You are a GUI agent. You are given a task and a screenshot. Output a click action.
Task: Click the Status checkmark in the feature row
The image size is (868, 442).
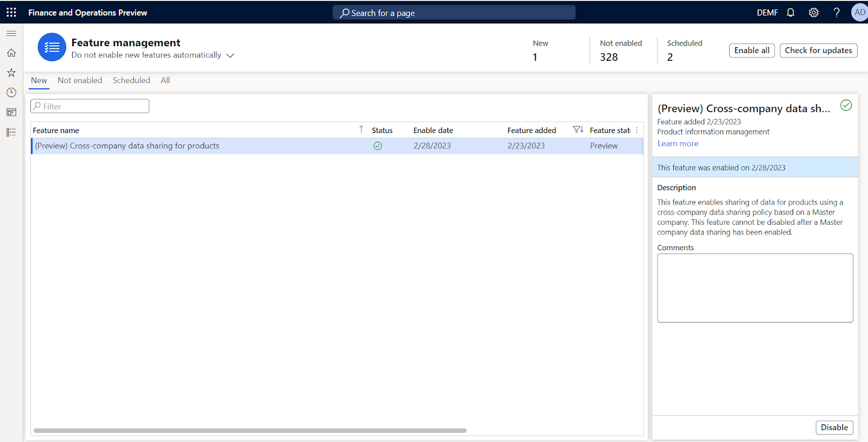pos(378,146)
